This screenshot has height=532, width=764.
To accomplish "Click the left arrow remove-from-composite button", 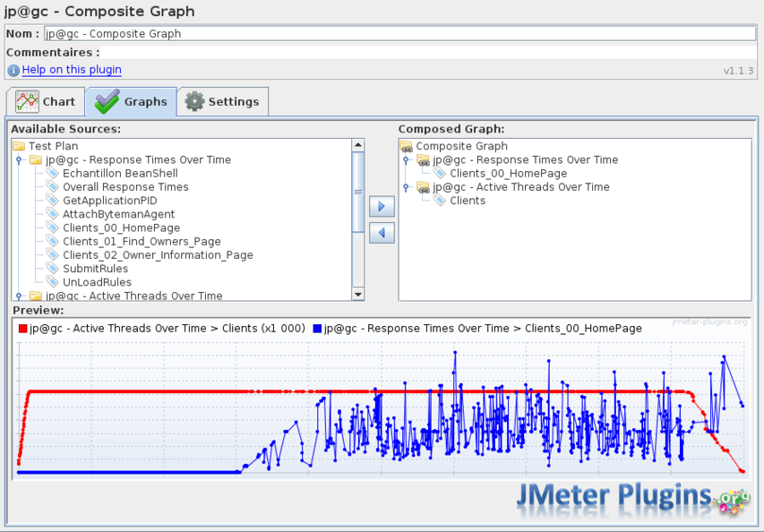I will [x=382, y=233].
